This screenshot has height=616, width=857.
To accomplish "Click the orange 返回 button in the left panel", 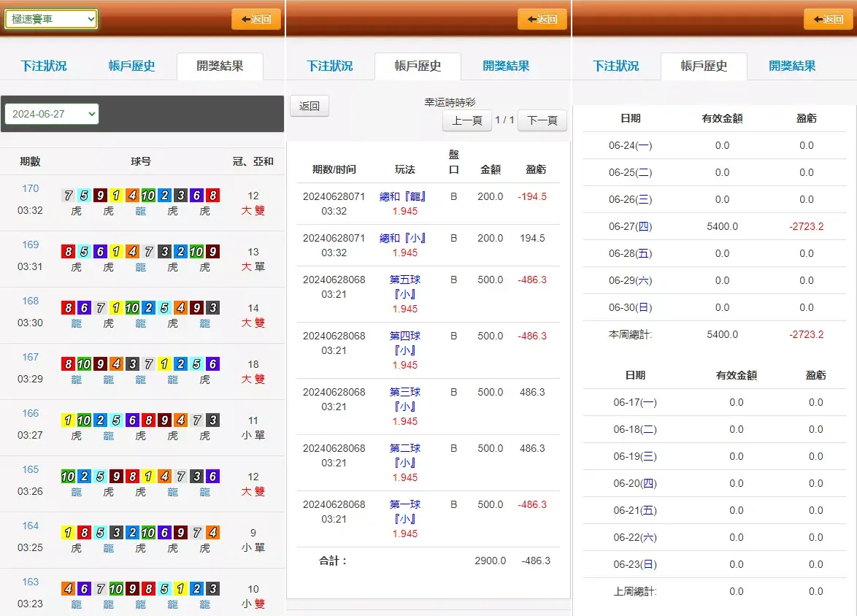I will (x=255, y=19).
